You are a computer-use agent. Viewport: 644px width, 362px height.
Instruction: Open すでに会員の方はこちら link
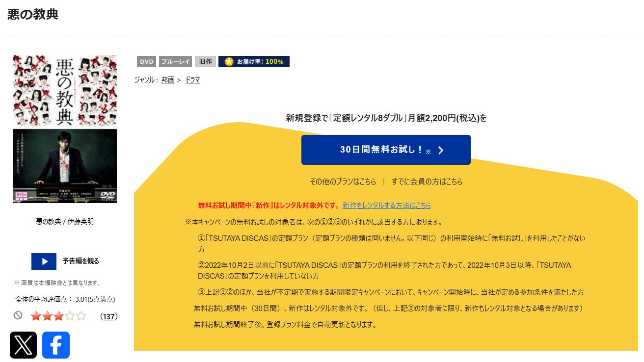point(427,181)
